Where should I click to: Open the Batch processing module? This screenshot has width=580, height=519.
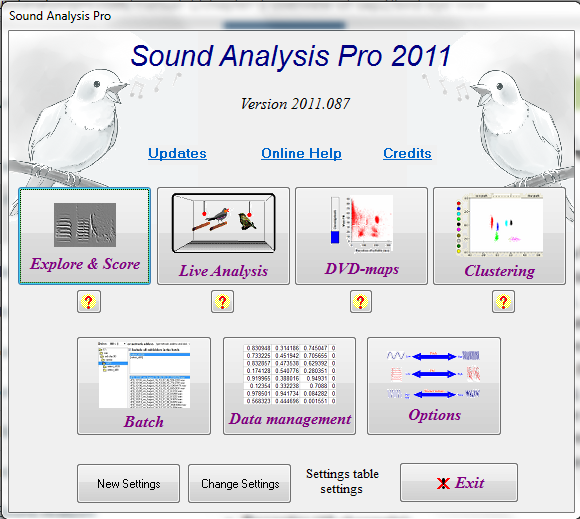[x=144, y=386]
